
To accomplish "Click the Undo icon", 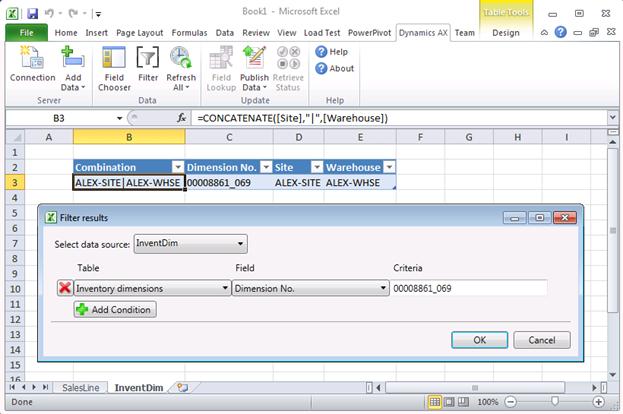I will pos(49,14).
